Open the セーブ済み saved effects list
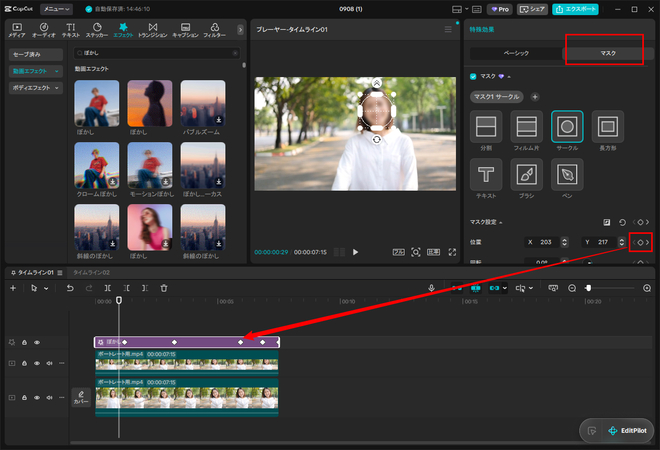This screenshot has width=660, height=450. 36,54
